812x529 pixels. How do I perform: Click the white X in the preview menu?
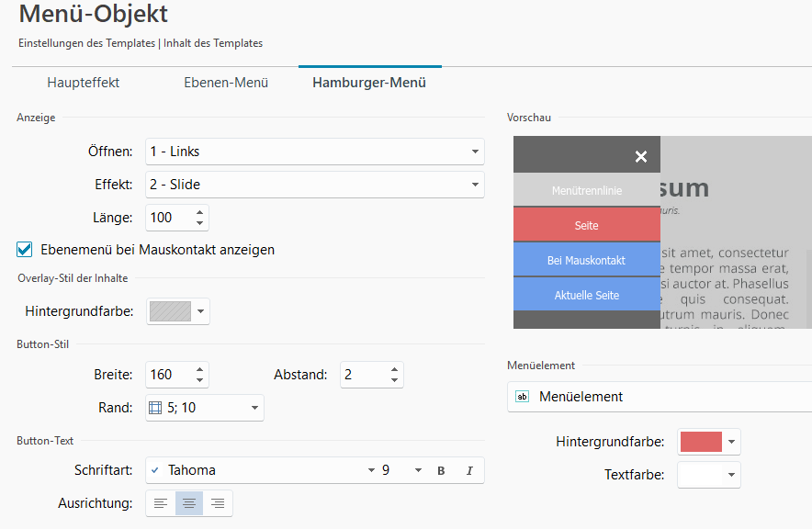[641, 156]
